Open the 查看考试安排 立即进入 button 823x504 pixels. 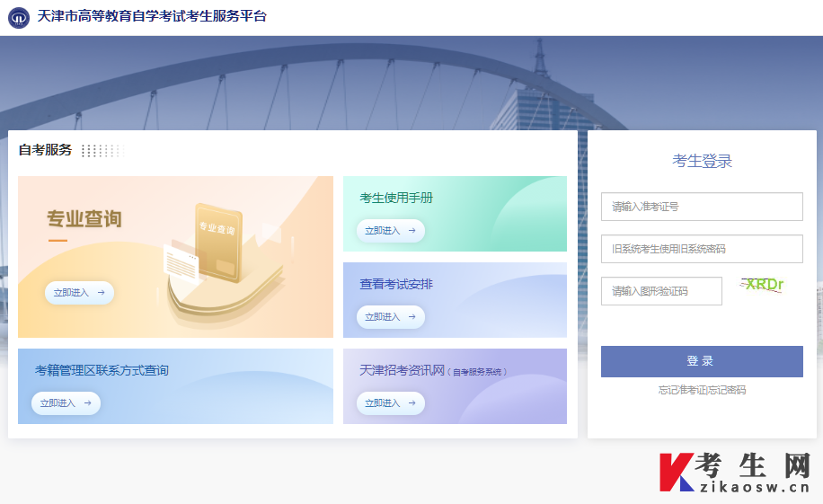pos(391,317)
